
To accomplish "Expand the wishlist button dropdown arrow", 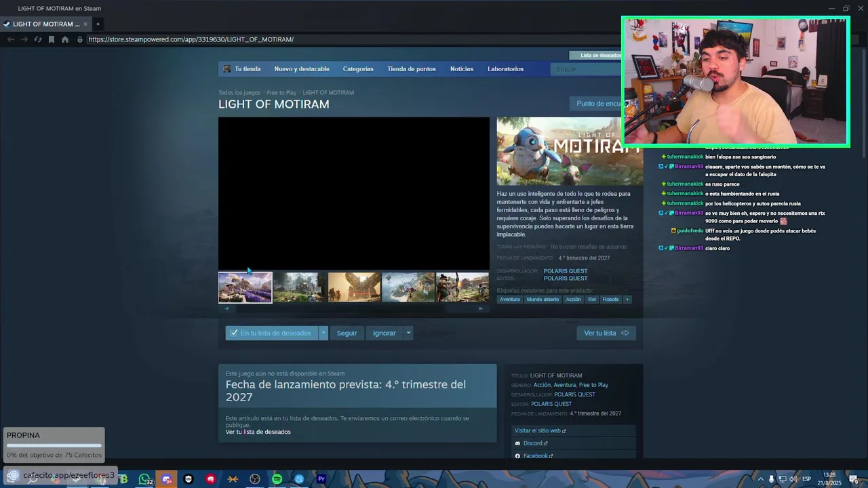I will tap(323, 333).
